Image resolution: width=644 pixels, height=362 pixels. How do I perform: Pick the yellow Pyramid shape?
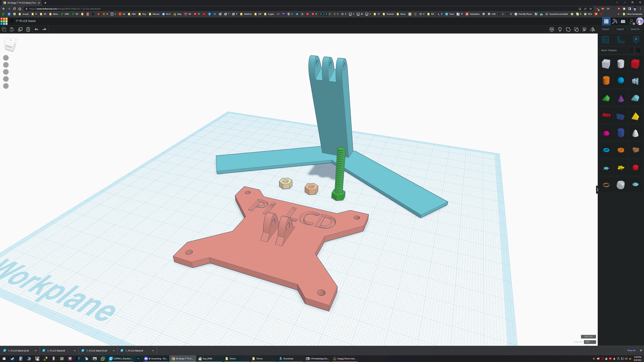[x=635, y=116]
